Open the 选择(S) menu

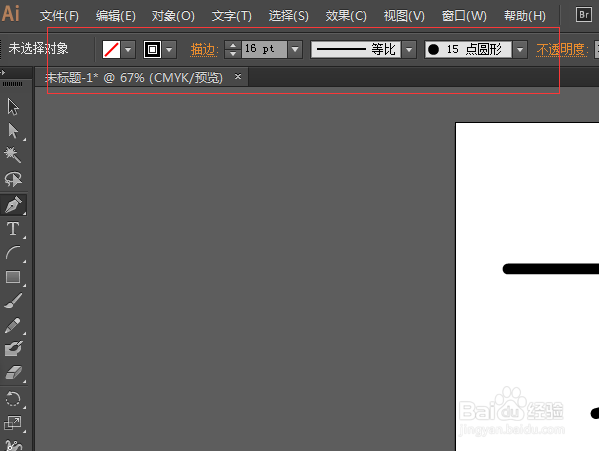pyautogui.click(x=288, y=16)
